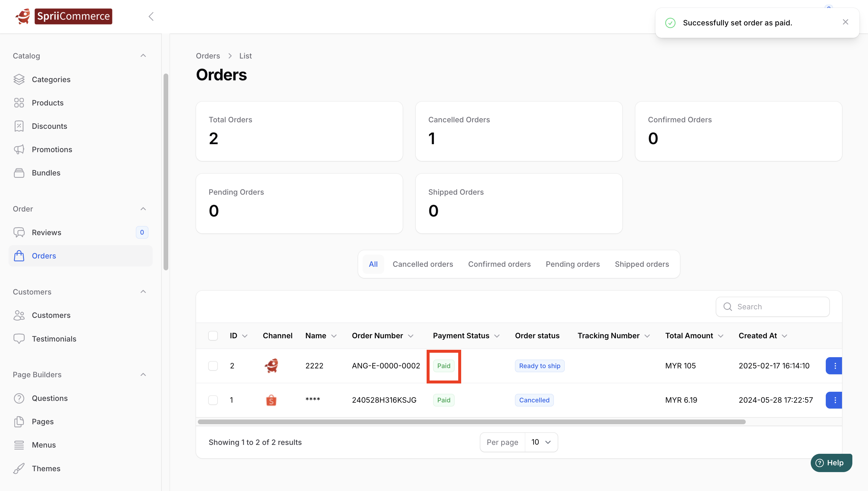This screenshot has height=491, width=868.
Task: Open the Themes paintbrush icon
Action: (x=19, y=469)
